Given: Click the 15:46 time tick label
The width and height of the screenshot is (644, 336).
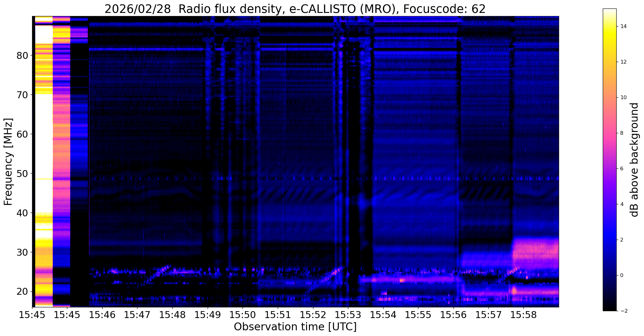Looking at the screenshot, I should (102, 315).
